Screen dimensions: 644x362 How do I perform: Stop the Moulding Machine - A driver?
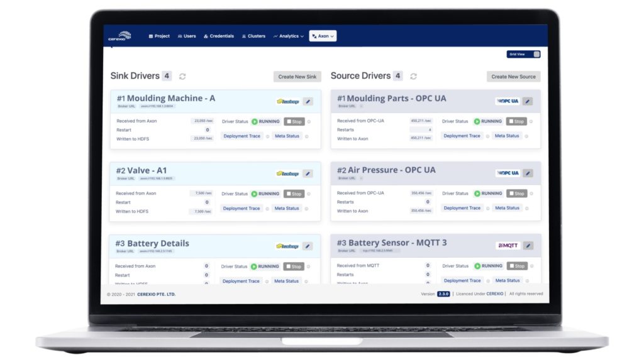294,122
